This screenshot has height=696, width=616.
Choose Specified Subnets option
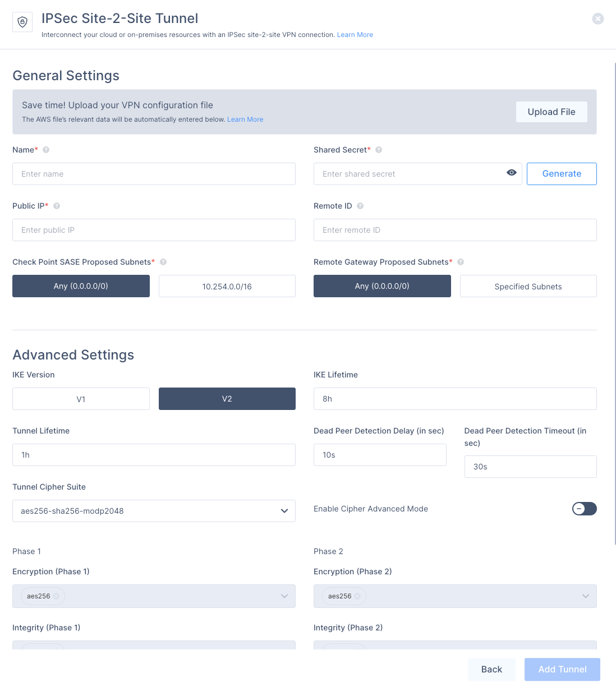(528, 286)
